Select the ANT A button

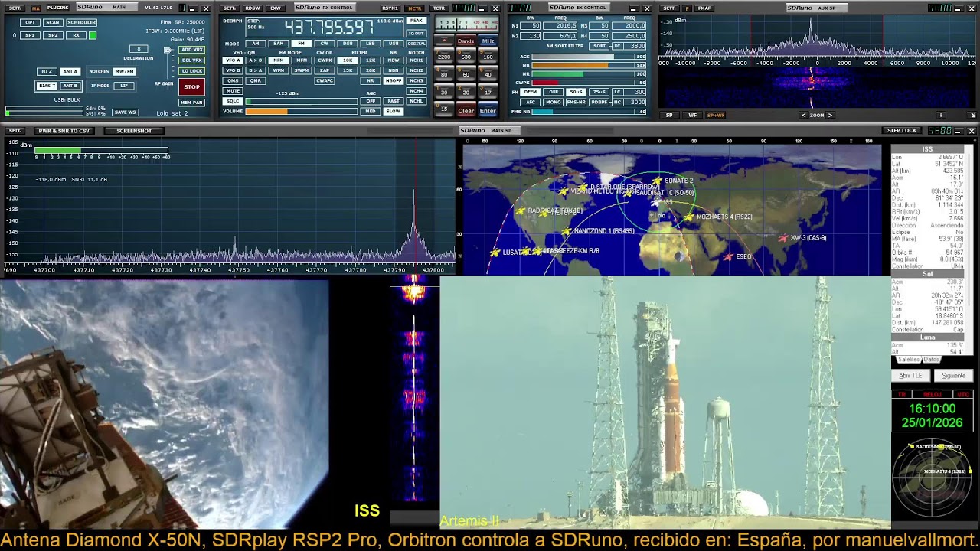click(x=69, y=71)
